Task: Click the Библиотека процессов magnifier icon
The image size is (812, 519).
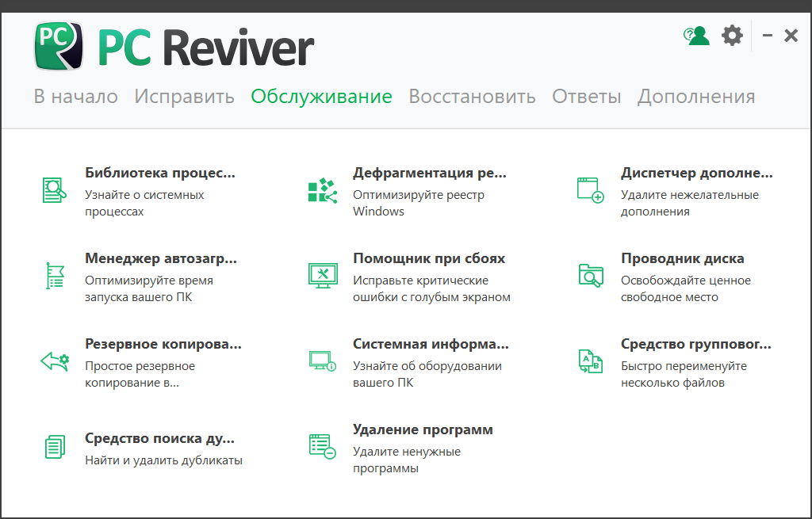Action: coord(54,190)
